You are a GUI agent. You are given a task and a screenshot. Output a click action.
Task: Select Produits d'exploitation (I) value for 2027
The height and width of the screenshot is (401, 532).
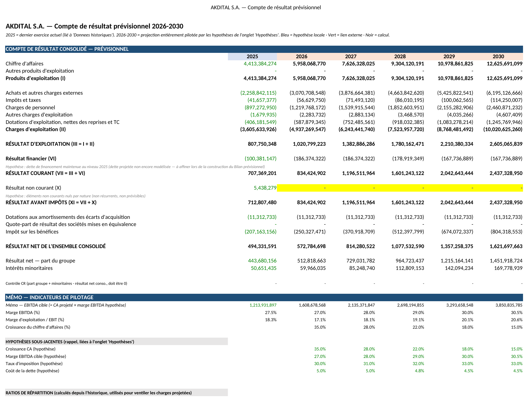click(358, 78)
